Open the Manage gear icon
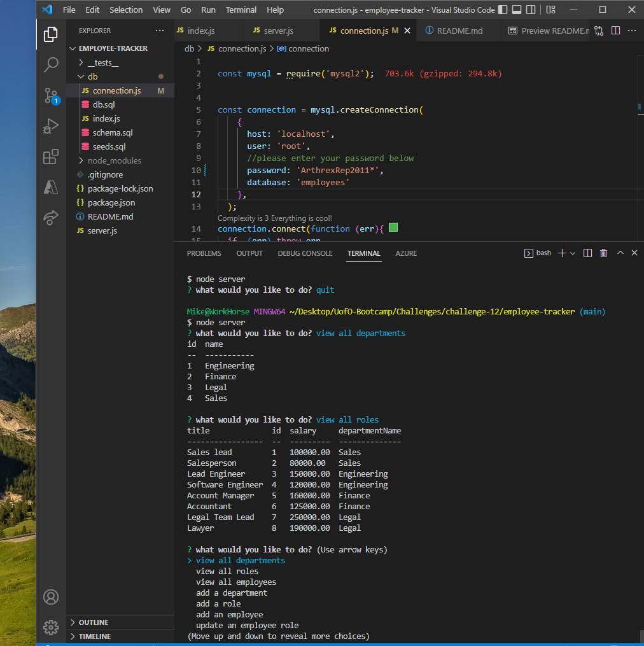This screenshot has height=646, width=644. click(x=51, y=628)
